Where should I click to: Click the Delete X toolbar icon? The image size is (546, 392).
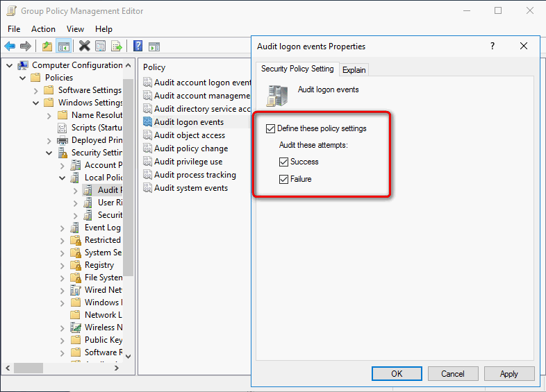click(84, 46)
